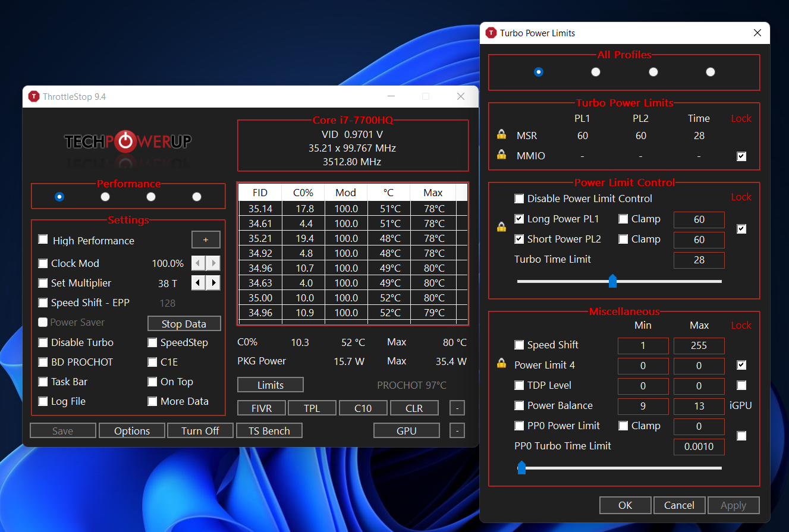Image resolution: width=789 pixels, height=532 pixels.
Task: Click the CLR button
Action: (x=414, y=408)
